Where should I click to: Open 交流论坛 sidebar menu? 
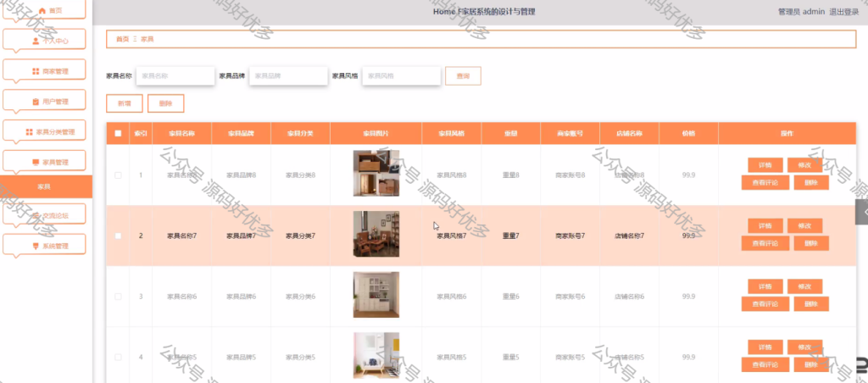coord(44,214)
